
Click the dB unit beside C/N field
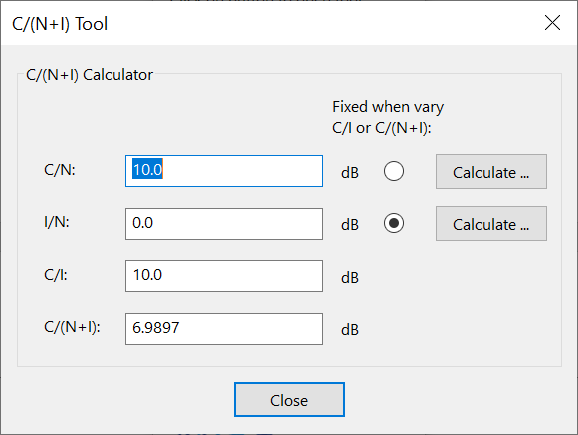(350, 173)
